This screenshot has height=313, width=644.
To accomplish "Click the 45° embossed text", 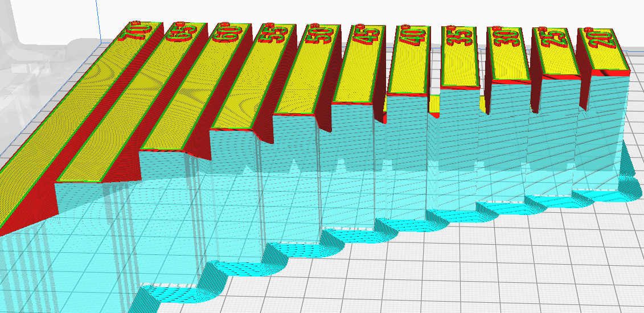I will (367, 34).
